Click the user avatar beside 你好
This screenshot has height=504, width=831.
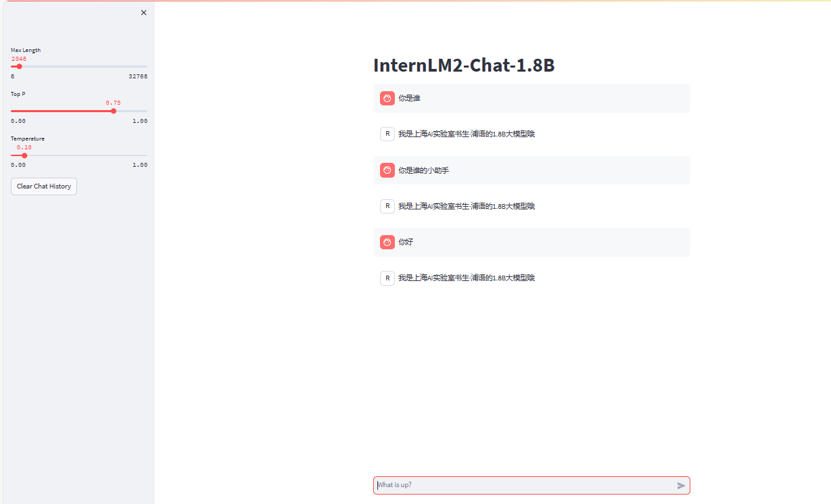pyautogui.click(x=387, y=242)
